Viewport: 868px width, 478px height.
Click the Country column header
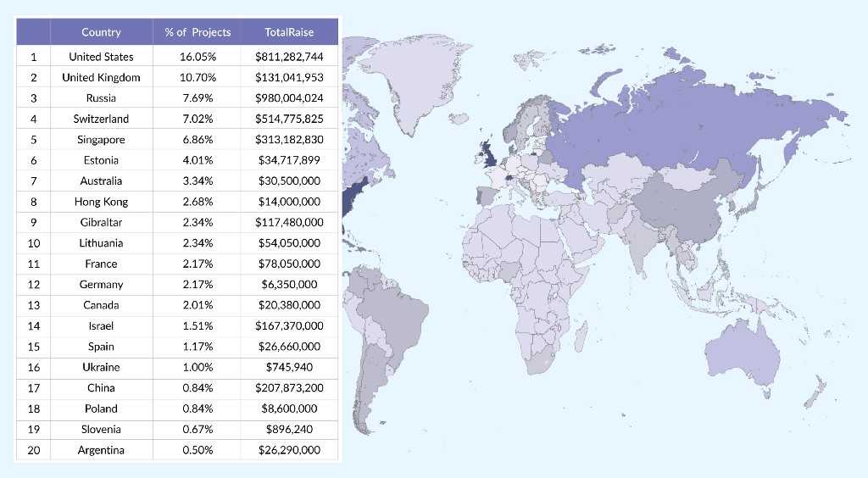pyautogui.click(x=102, y=32)
